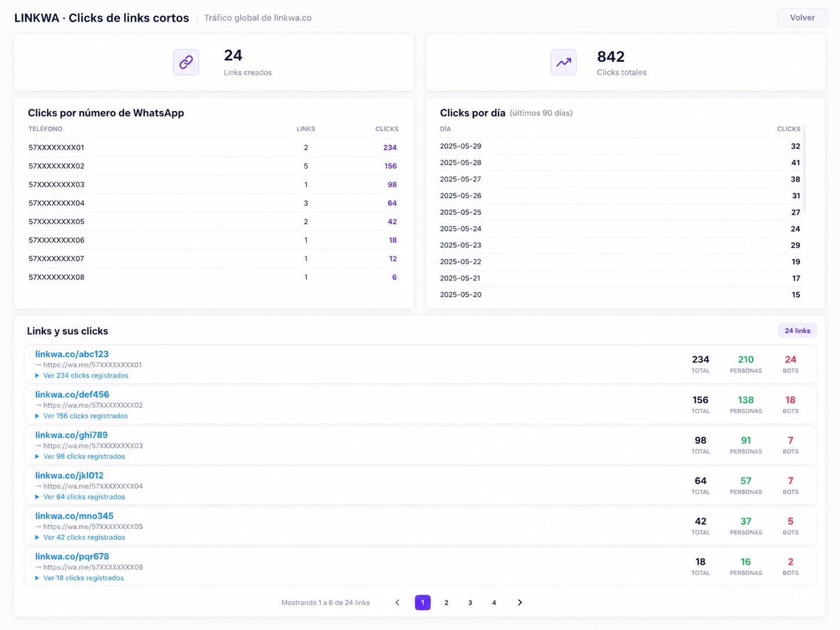The image size is (840, 630).
Task: Expand 'Ver 98 clicks registrados' details
Action: pyautogui.click(x=80, y=457)
